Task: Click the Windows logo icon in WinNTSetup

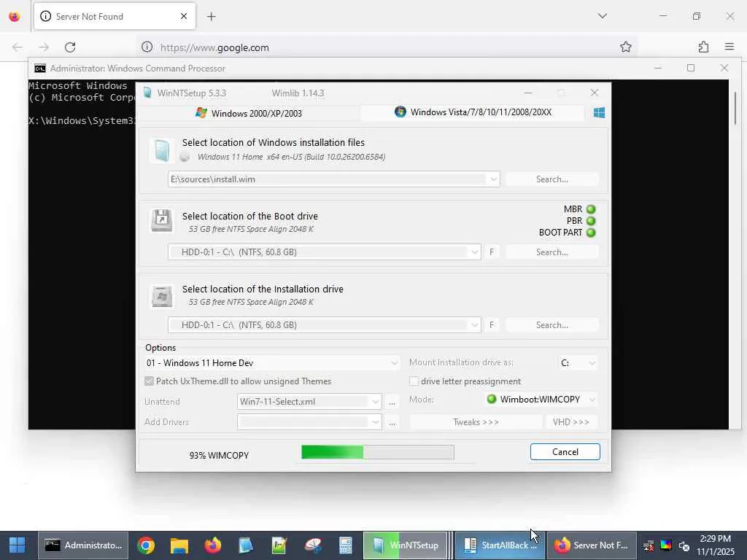Action: pos(600,112)
